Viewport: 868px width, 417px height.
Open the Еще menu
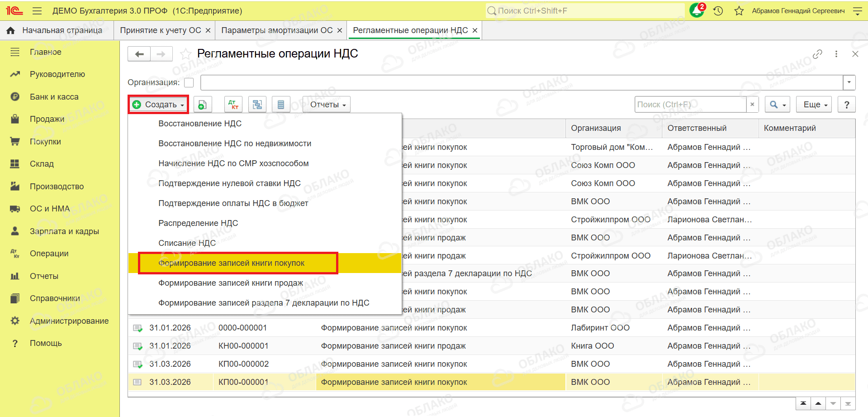[x=814, y=105]
